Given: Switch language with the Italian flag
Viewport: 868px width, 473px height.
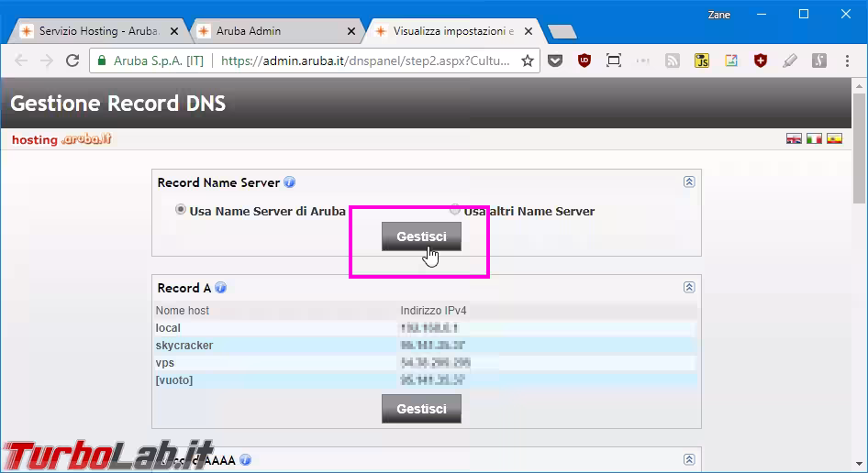Looking at the screenshot, I should (x=814, y=139).
